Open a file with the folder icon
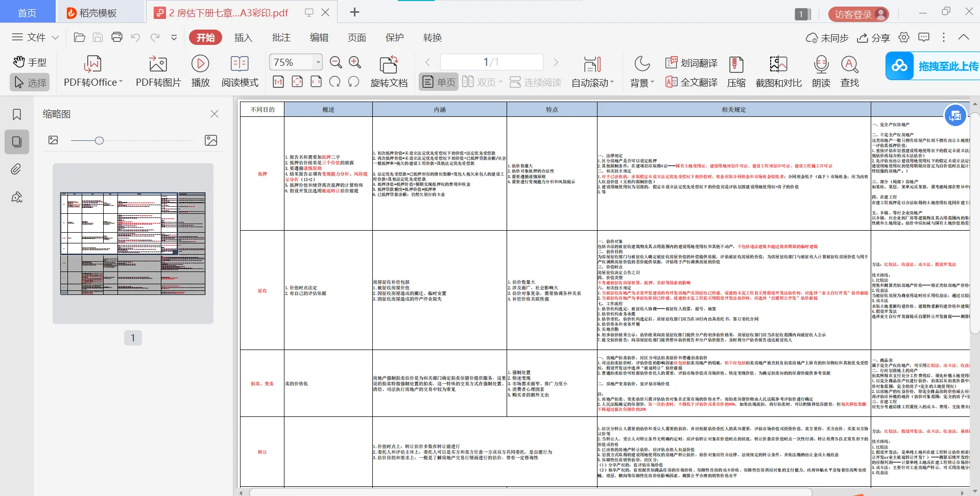Viewport: 980px width, 496px height. pos(79,37)
